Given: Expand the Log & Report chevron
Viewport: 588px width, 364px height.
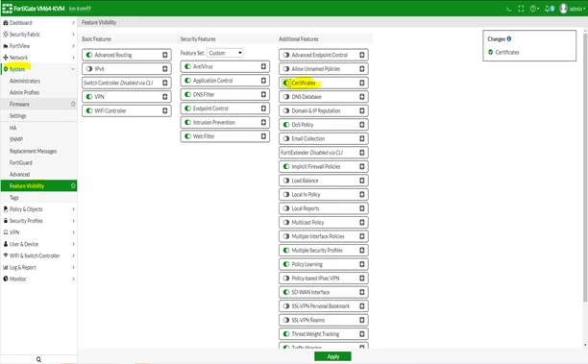Looking at the screenshot, I should (x=73, y=267).
